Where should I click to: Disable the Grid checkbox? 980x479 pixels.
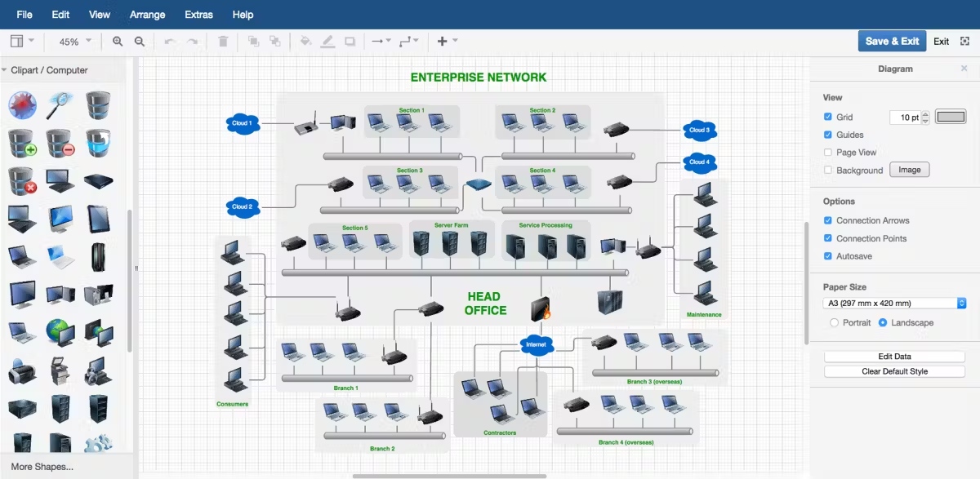click(x=828, y=118)
